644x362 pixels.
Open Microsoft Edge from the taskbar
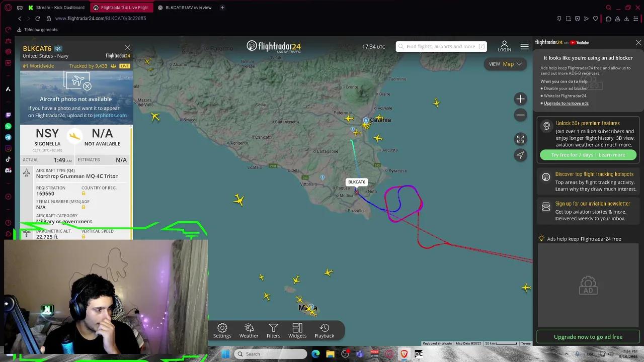(x=315, y=354)
